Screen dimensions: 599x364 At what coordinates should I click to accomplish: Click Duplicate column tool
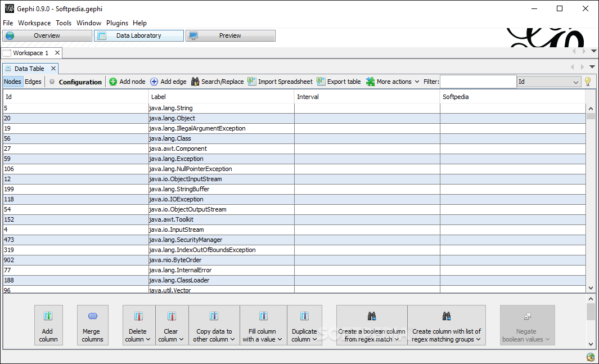pyautogui.click(x=304, y=325)
